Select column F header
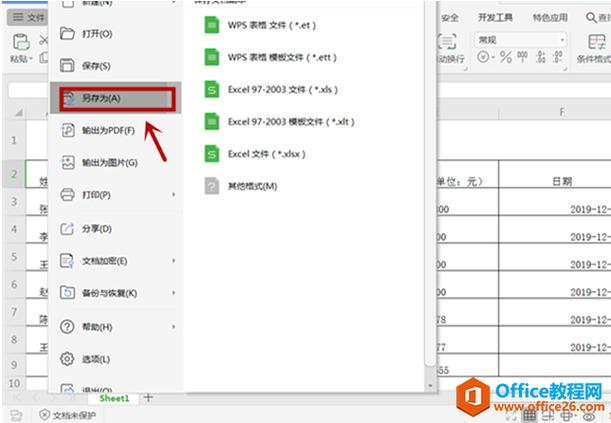Image resolution: width=611 pixels, height=423 pixels. (x=562, y=112)
